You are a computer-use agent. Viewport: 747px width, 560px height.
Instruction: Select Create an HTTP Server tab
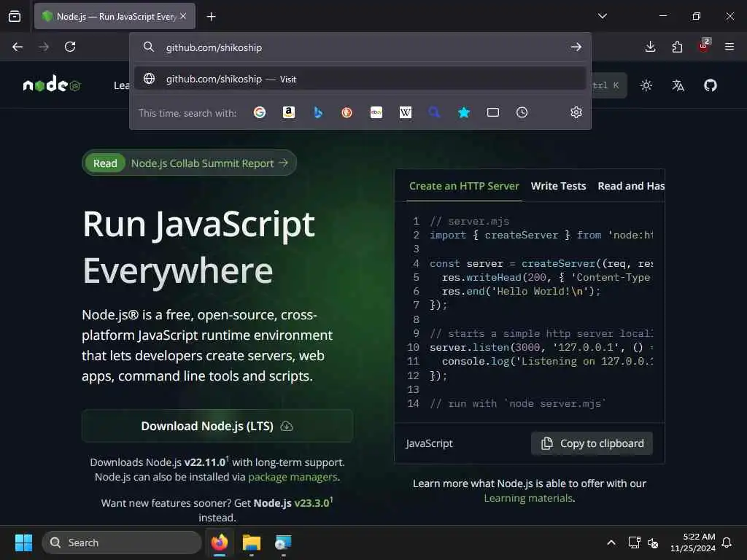(x=464, y=186)
